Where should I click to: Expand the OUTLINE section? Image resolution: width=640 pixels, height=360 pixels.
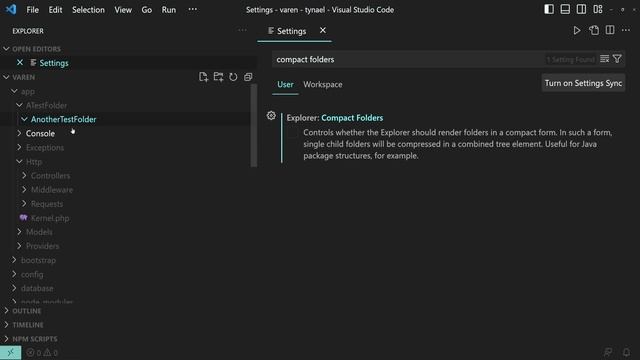click(6, 311)
